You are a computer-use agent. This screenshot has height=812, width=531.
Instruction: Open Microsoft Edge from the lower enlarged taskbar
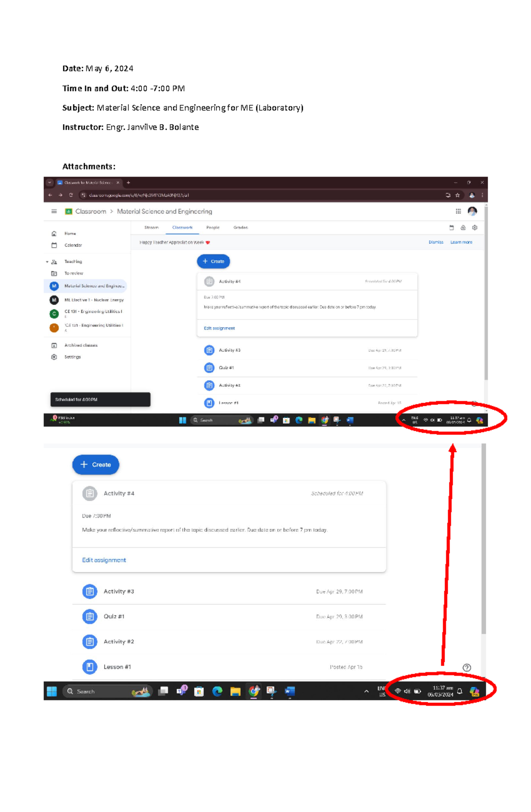coord(217,691)
